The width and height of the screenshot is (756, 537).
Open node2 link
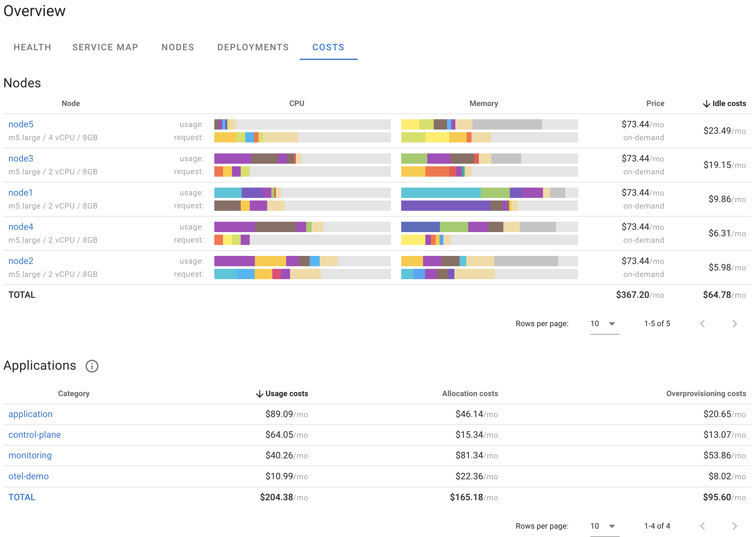(21, 261)
